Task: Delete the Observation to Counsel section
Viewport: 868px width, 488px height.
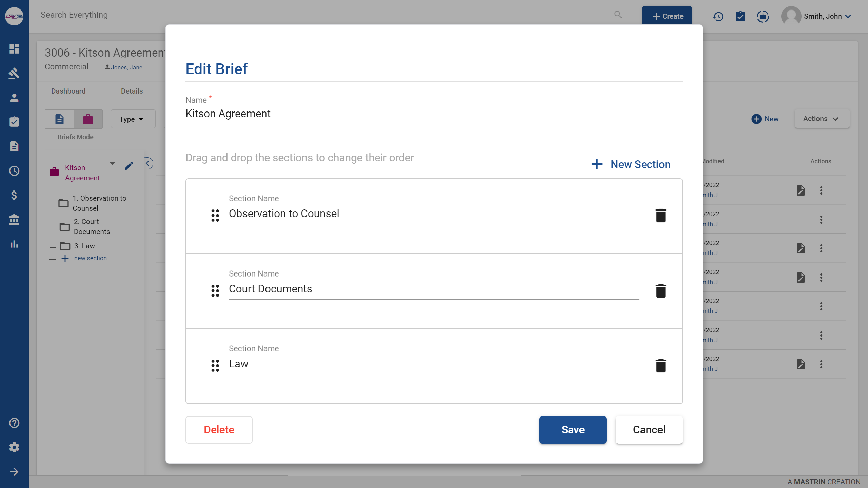Action: click(660, 216)
